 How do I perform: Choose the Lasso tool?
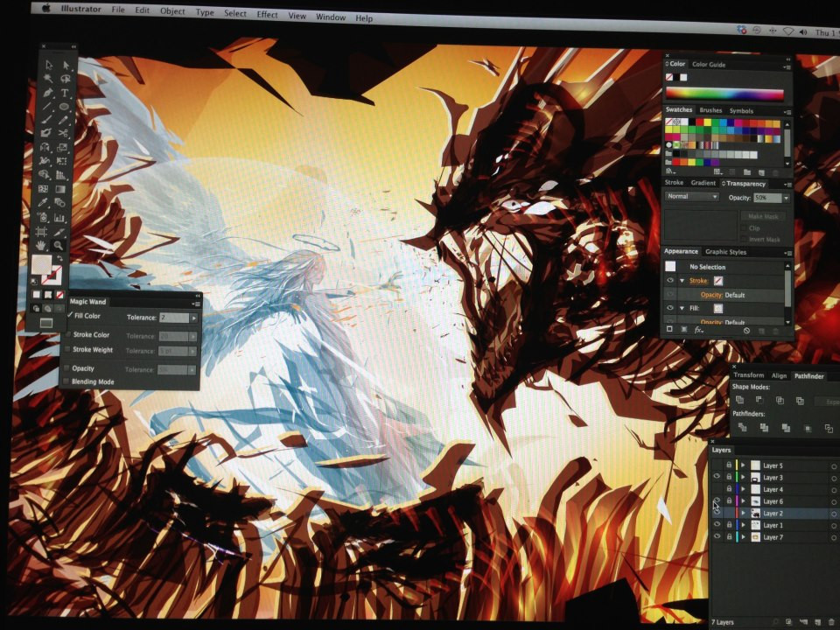click(x=66, y=79)
